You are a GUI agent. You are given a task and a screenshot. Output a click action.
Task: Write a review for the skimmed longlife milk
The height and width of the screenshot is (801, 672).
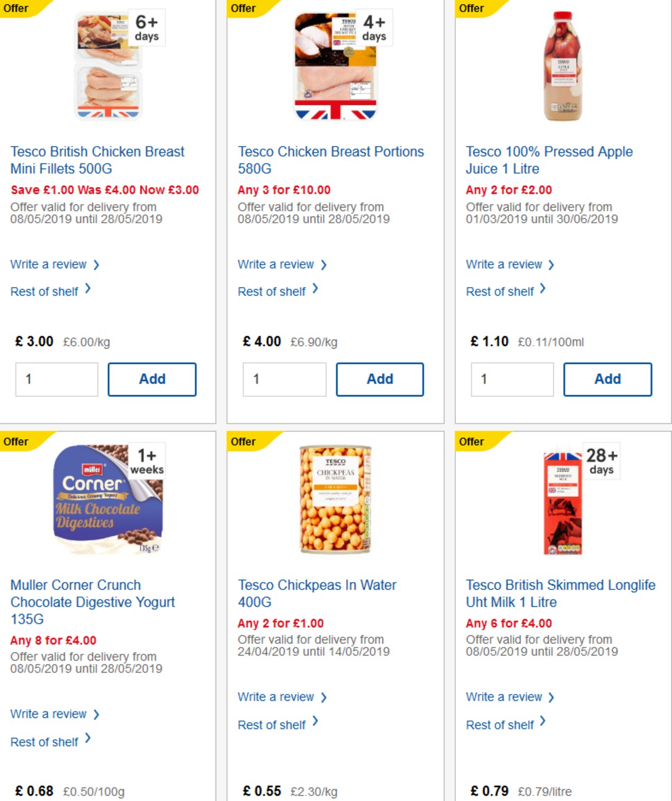[505, 697]
